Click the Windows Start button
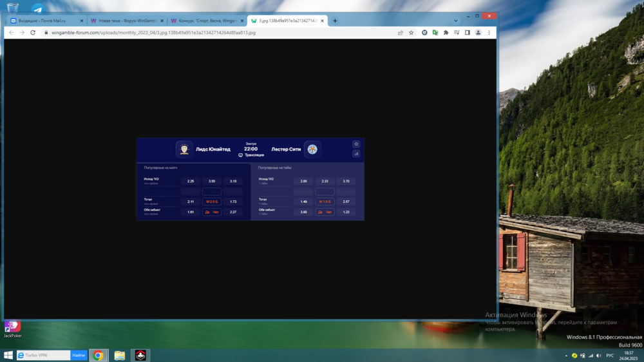This screenshot has width=644, height=362. (8, 355)
